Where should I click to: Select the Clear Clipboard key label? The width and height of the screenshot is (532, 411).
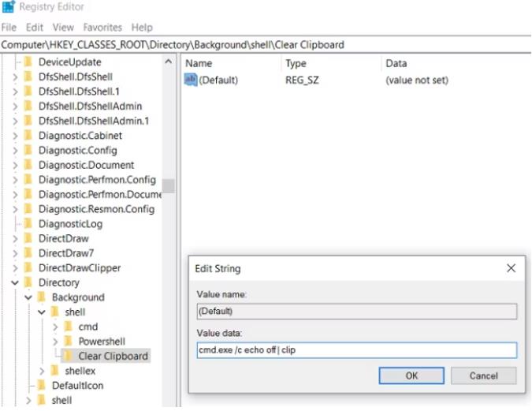(113, 356)
